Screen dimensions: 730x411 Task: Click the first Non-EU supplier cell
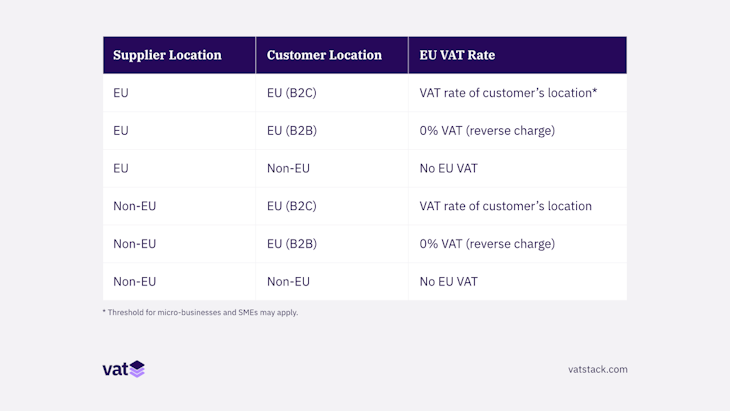pyautogui.click(x=135, y=206)
